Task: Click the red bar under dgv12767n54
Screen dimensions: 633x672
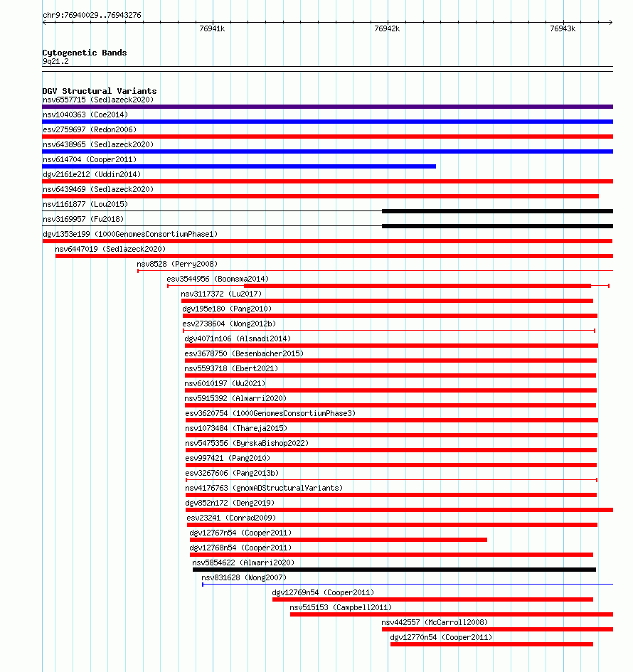Action: pos(339,540)
